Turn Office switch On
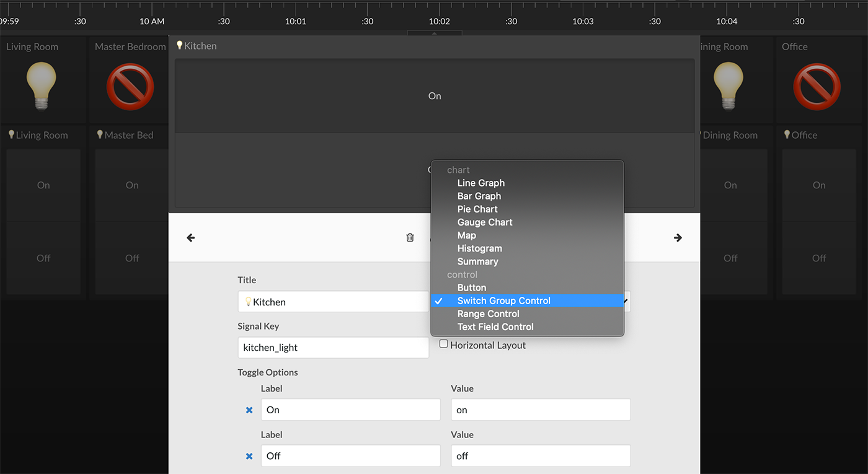Viewport: 868px width, 474px height. (819, 185)
